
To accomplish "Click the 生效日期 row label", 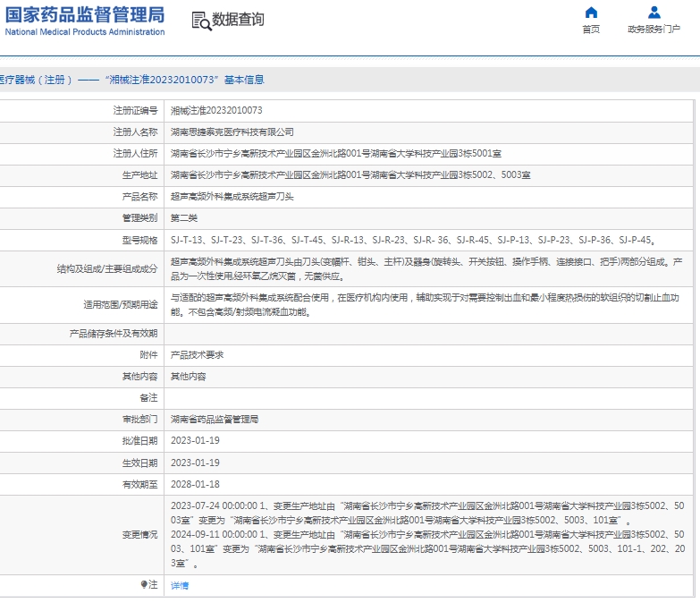I will (139, 463).
